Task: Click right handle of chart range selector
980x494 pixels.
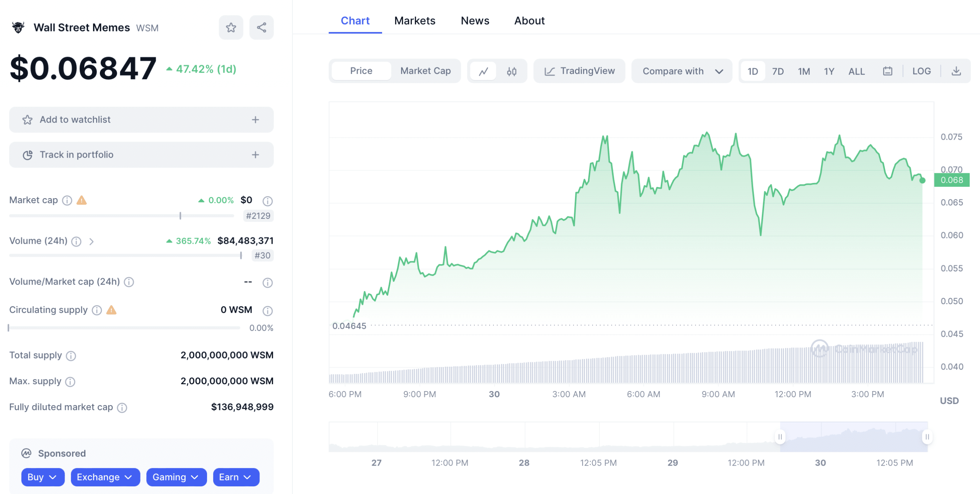Action: (927, 437)
